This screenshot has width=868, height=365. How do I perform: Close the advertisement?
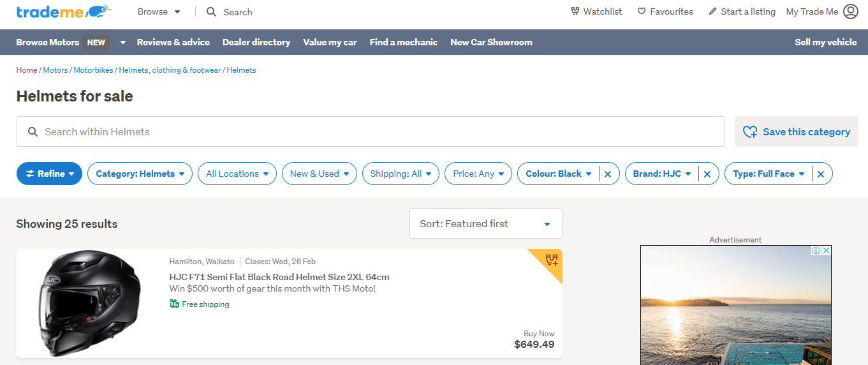pos(827,251)
